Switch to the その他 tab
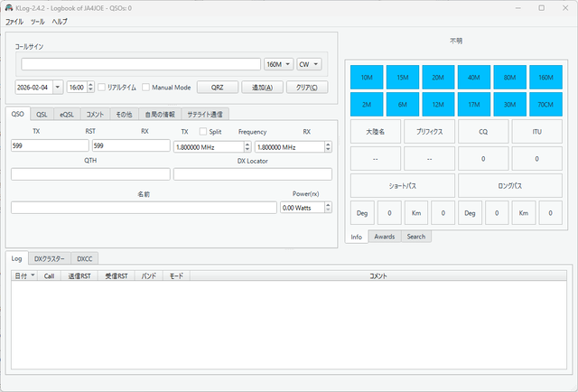 [x=124, y=115]
